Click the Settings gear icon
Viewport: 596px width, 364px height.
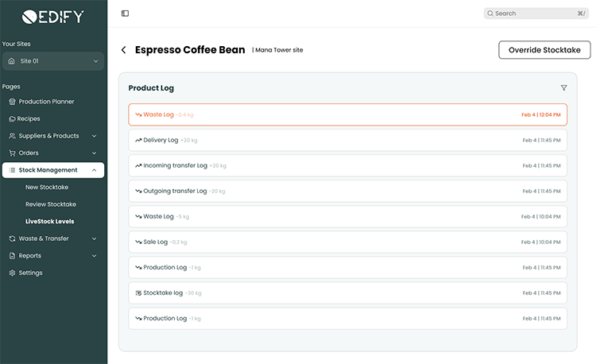(x=12, y=273)
